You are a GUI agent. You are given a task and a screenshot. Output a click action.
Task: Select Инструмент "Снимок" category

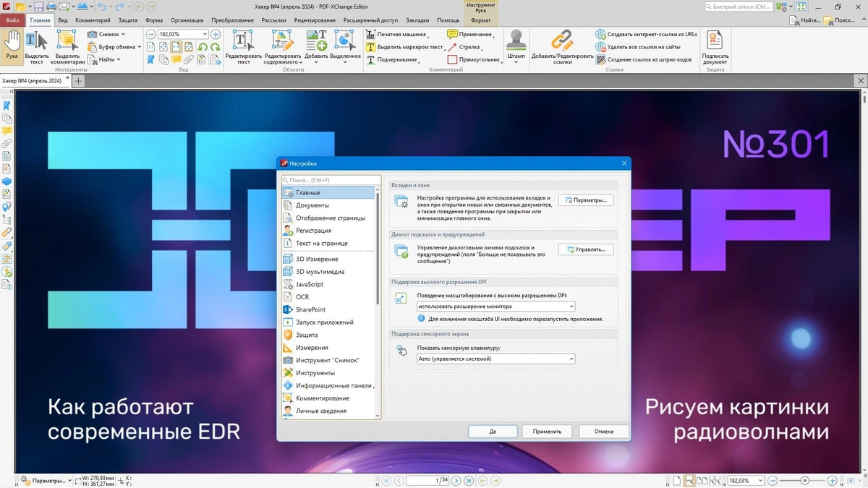(328, 360)
